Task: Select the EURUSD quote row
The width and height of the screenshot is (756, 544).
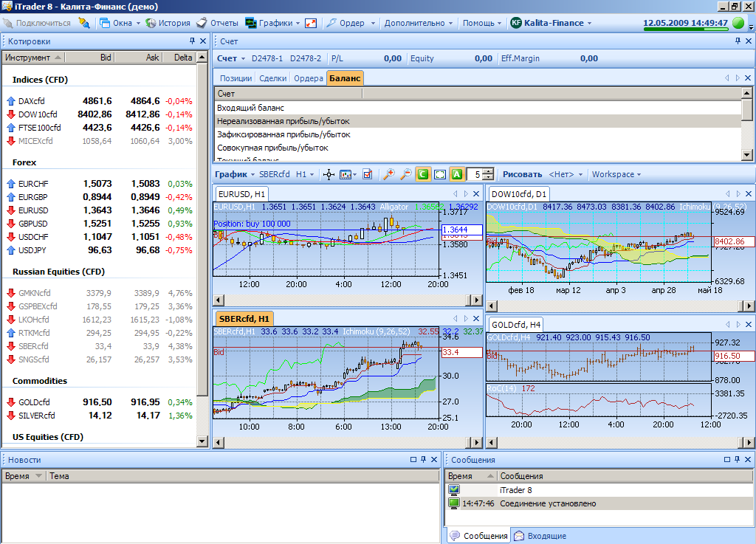Action: click(100, 210)
